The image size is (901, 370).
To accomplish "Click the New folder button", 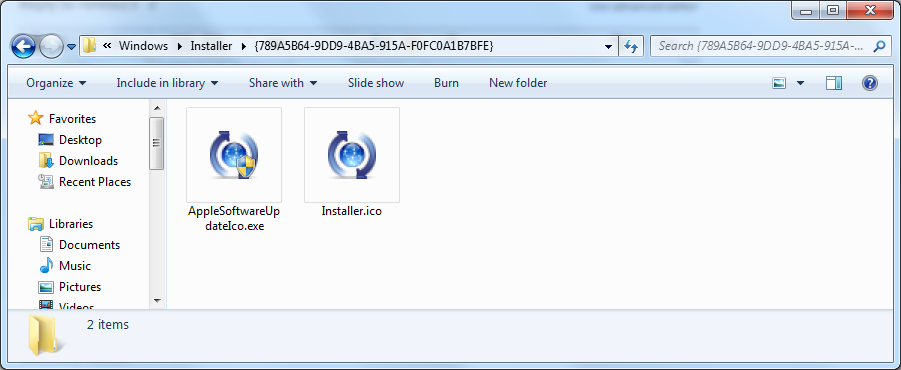I will point(518,83).
